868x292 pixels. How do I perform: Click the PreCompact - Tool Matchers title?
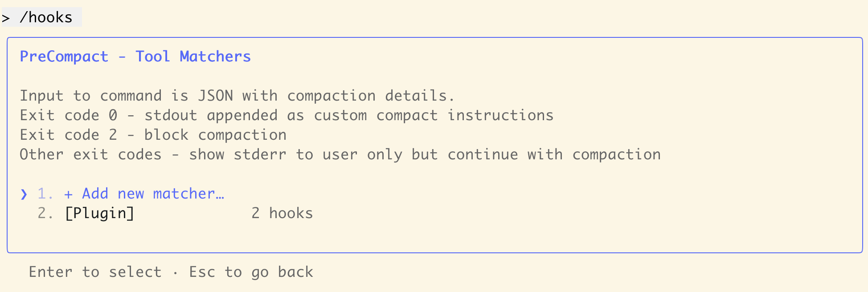pyautogui.click(x=135, y=56)
